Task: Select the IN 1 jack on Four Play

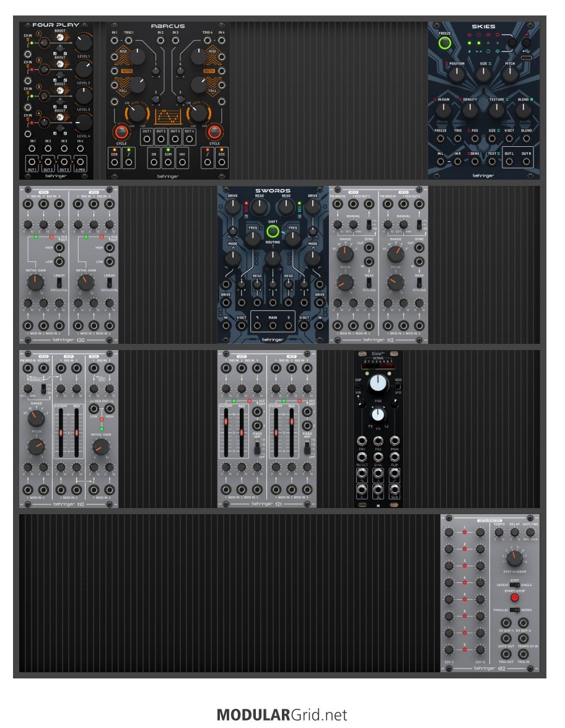Action: 32,149
